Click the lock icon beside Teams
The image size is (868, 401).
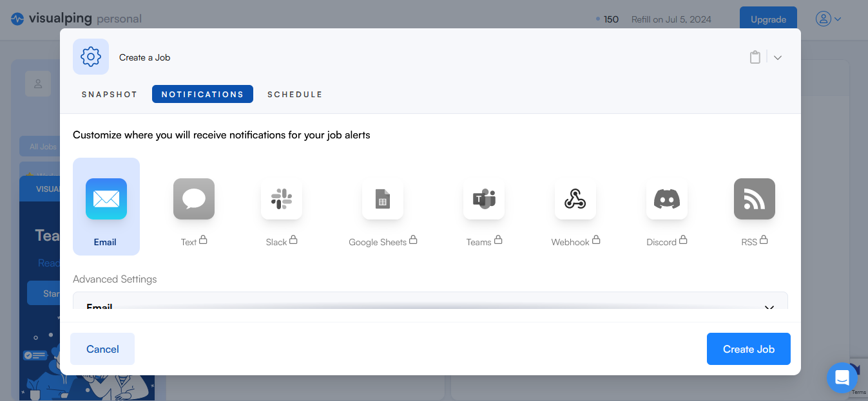pos(498,240)
